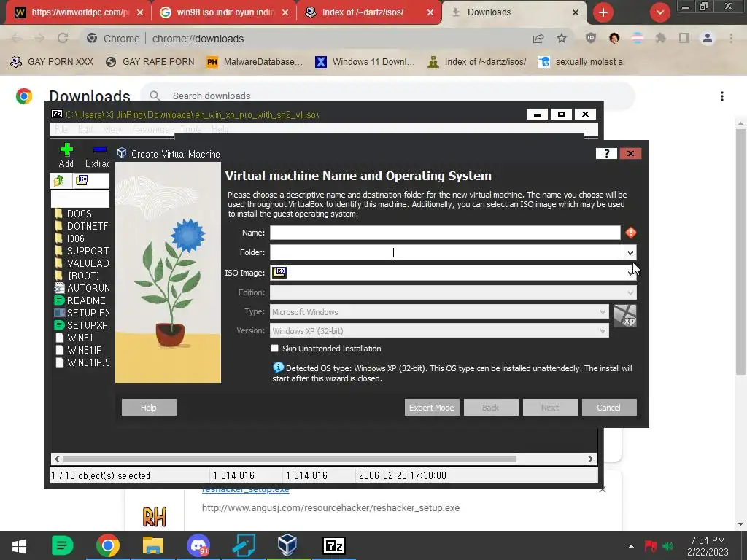This screenshot has height=560, width=747.
Task: Open the Index of /~dartz/isos/ bookmark
Action: point(477,62)
